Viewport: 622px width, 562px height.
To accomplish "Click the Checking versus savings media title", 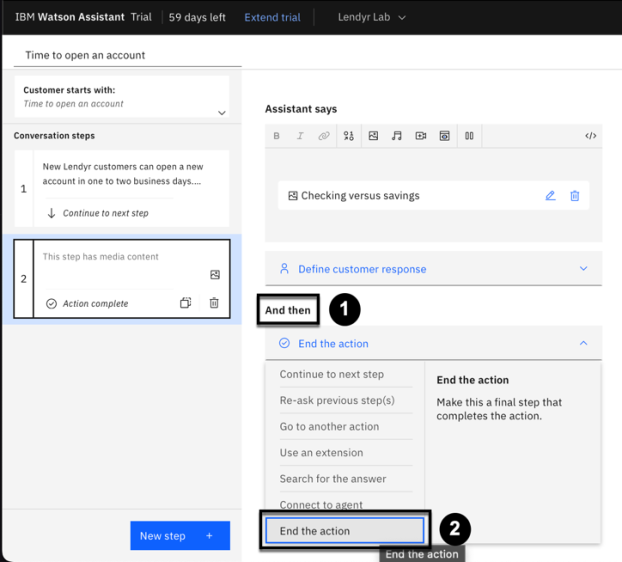I will [x=360, y=196].
